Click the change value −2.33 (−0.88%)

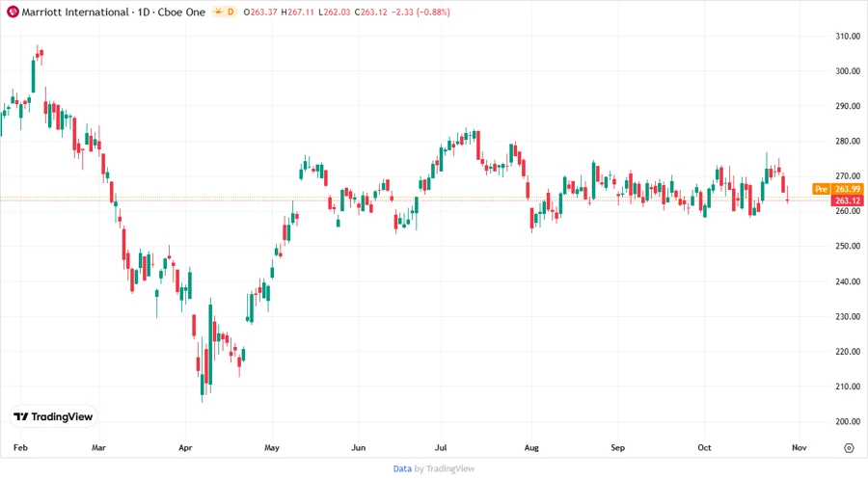pyautogui.click(x=420, y=13)
